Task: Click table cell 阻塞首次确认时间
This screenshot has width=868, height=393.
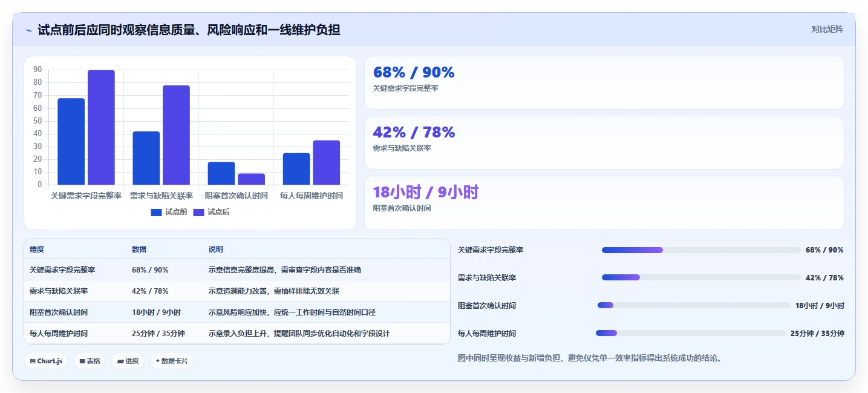Action: click(x=59, y=312)
